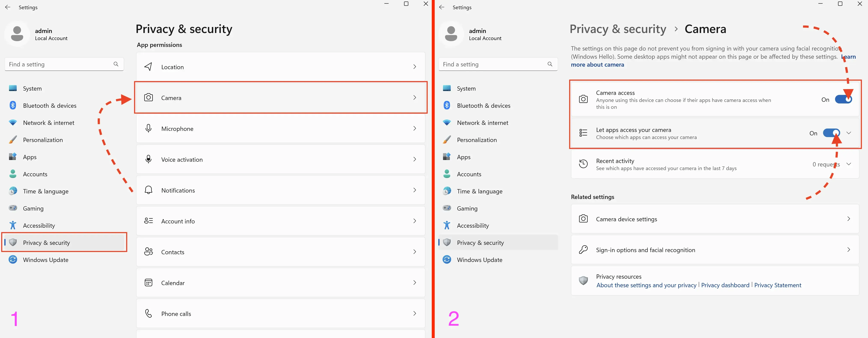This screenshot has width=868, height=338.
Task: Click the Contacts people icon
Action: (x=148, y=252)
